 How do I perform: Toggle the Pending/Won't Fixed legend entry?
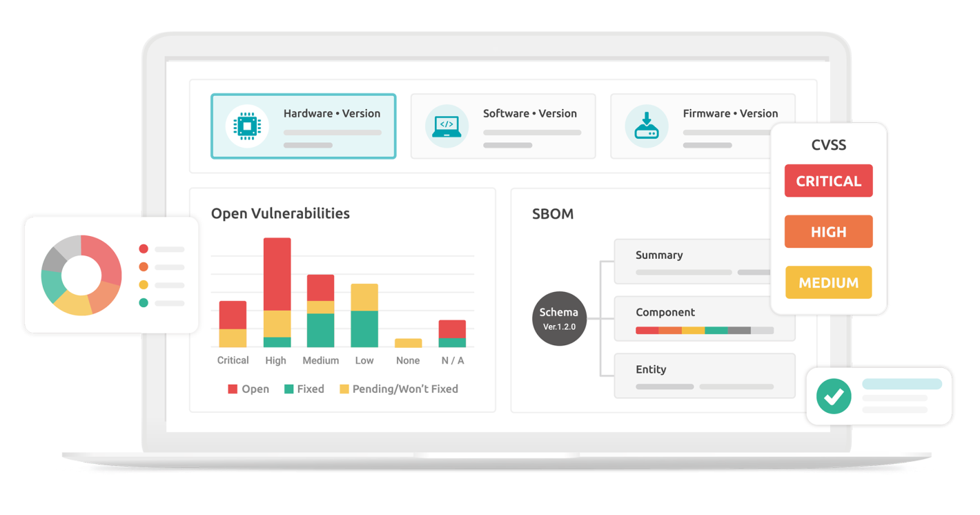pyautogui.click(x=398, y=389)
